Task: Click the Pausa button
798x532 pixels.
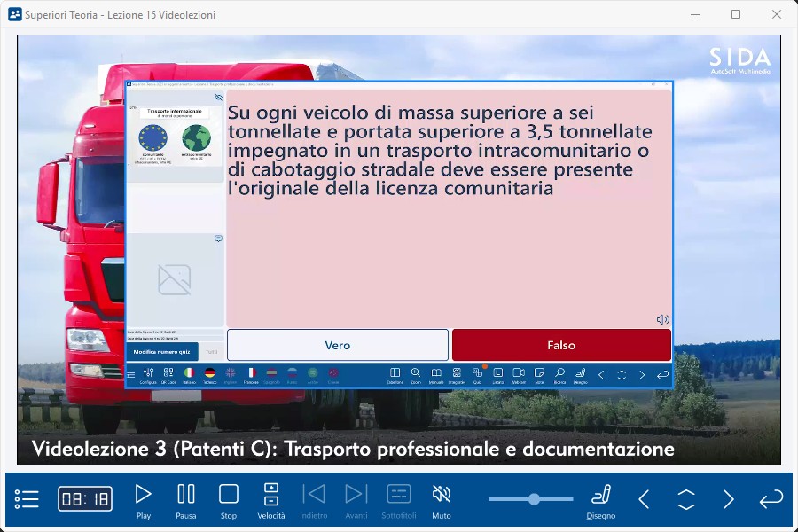Action: click(x=186, y=500)
